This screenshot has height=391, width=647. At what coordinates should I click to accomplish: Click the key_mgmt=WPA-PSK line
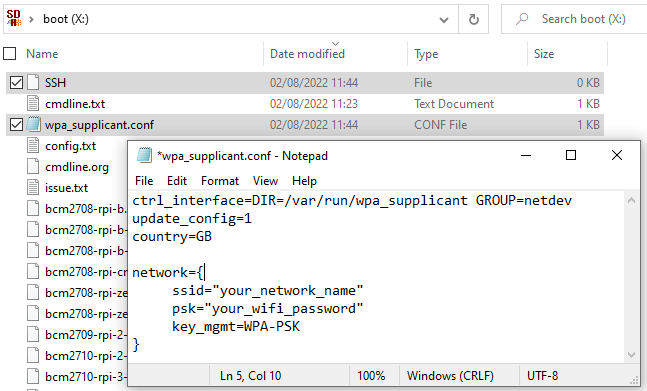pos(236,327)
